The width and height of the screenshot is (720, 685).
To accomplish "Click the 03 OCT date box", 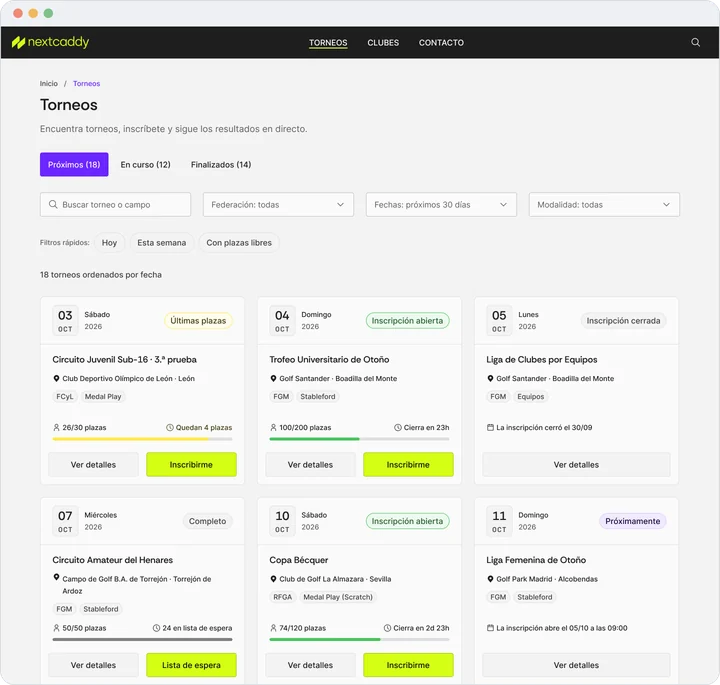I will pyautogui.click(x=65, y=320).
